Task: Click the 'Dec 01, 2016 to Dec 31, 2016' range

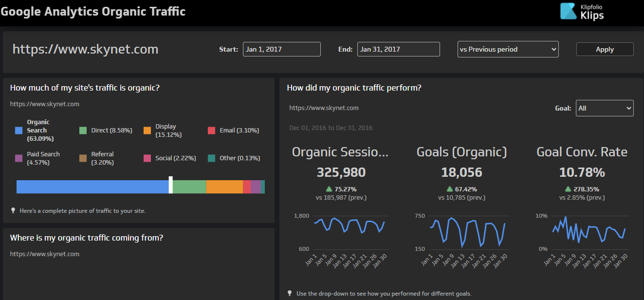Action: coord(331,128)
